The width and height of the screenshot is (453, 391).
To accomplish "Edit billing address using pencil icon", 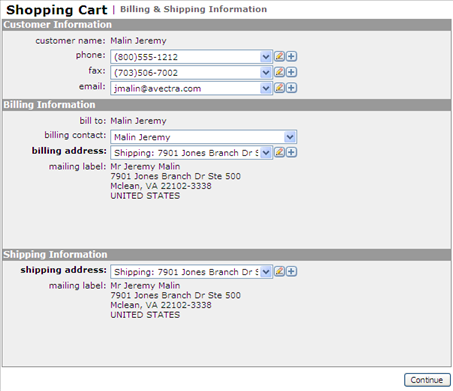I will coord(279,152).
